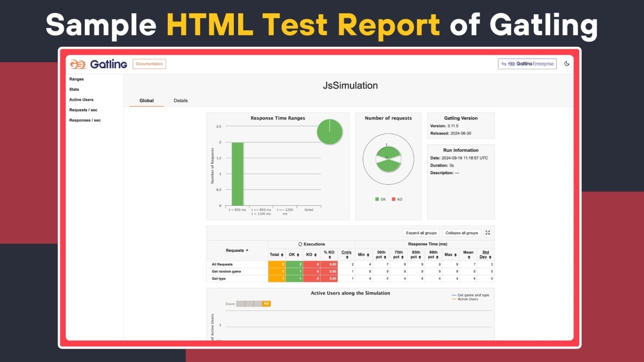Click Active Users along the Simulation title
This screenshot has height=362, width=644.
(x=350, y=293)
